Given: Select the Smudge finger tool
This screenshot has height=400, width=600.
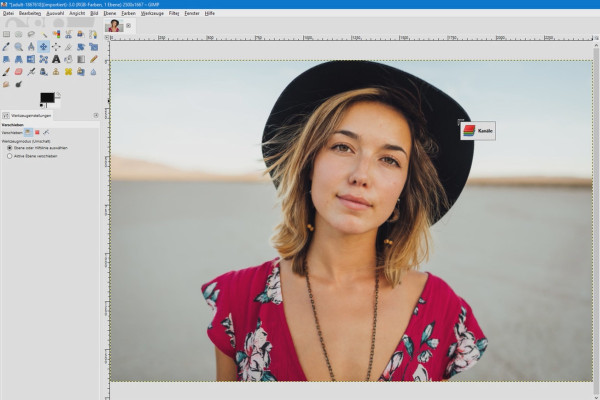Looking at the screenshot, I should pos(6,84).
